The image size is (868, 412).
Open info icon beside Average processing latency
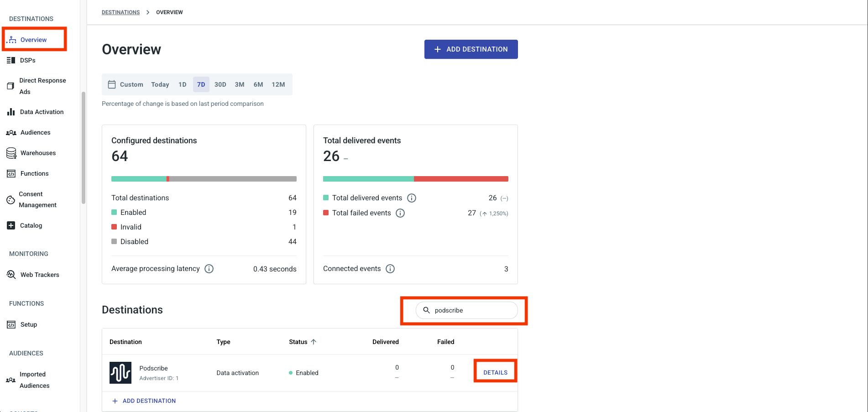(x=209, y=269)
